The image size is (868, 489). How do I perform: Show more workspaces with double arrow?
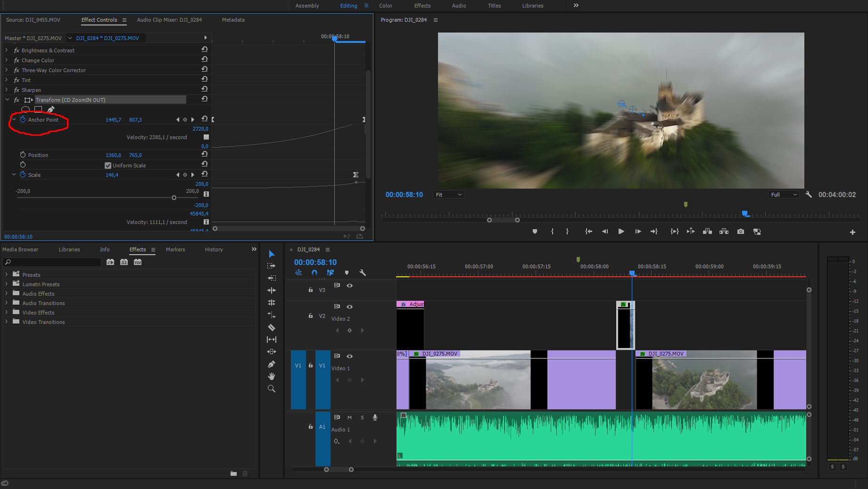576,5
